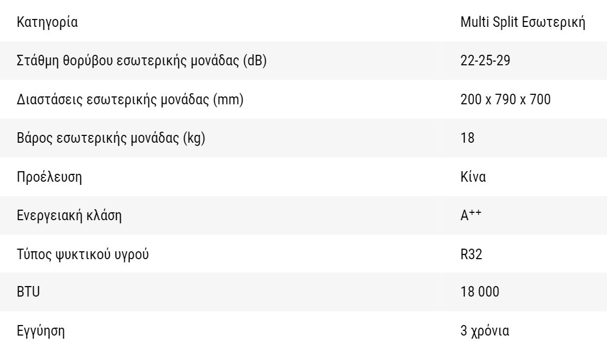Select the 200 x 790 x 700 value
This screenshot has width=607, height=364.
(506, 100)
